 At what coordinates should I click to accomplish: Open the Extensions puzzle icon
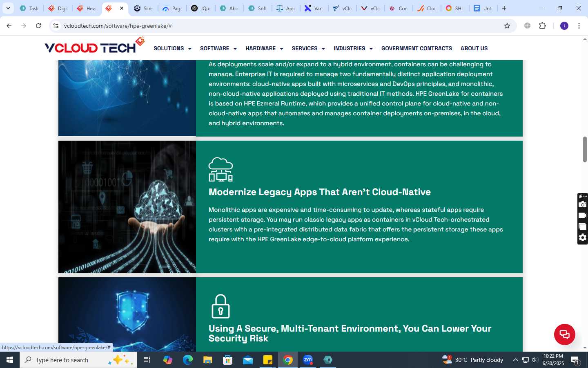click(x=543, y=26)
